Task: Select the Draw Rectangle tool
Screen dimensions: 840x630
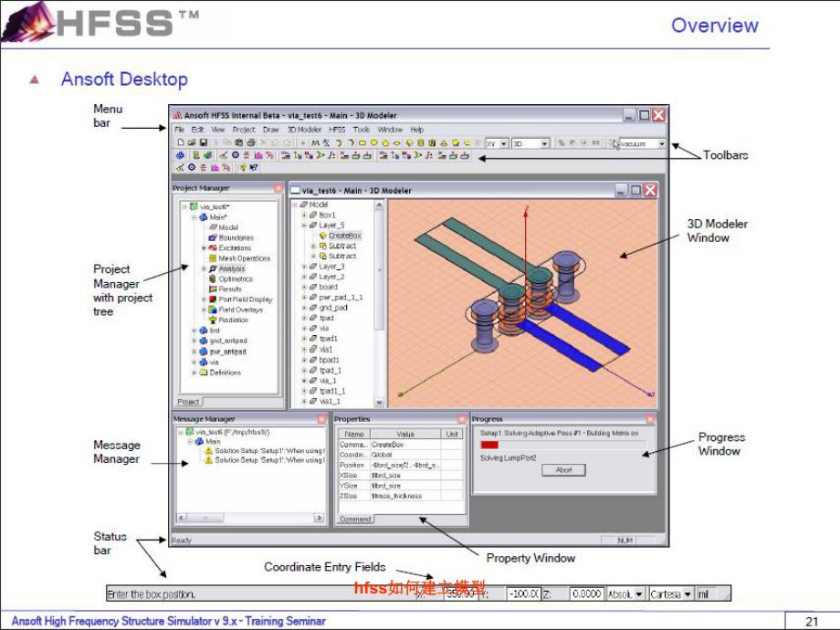Action: (362, 143)
